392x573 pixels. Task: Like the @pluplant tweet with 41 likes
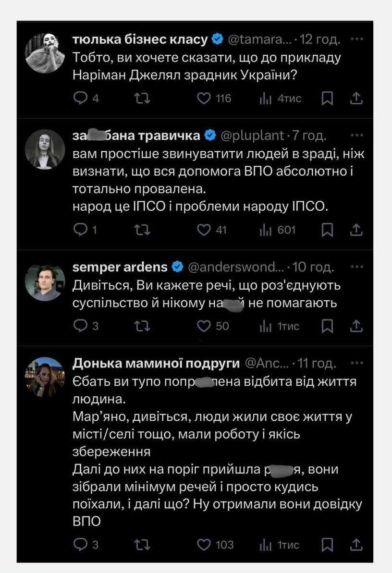click(205, 230)
